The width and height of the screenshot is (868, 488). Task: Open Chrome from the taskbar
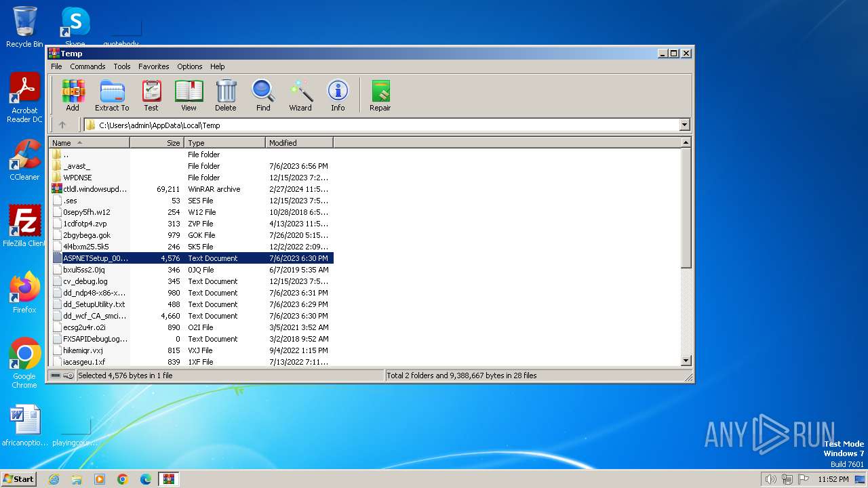(123, 479)
